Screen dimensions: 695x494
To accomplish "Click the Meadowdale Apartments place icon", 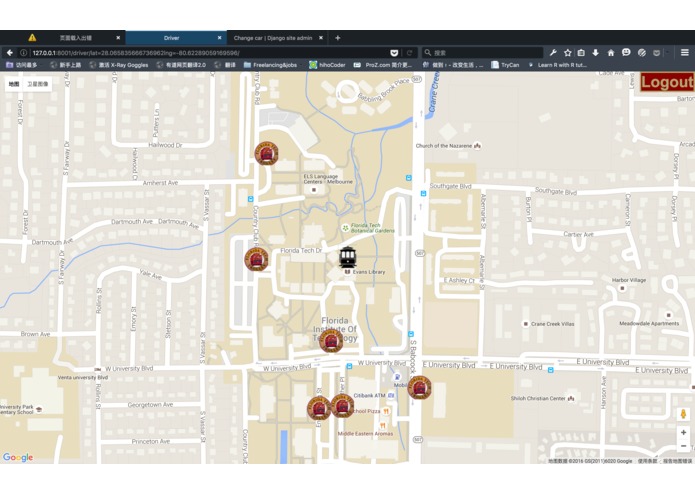I will [668, 315].
